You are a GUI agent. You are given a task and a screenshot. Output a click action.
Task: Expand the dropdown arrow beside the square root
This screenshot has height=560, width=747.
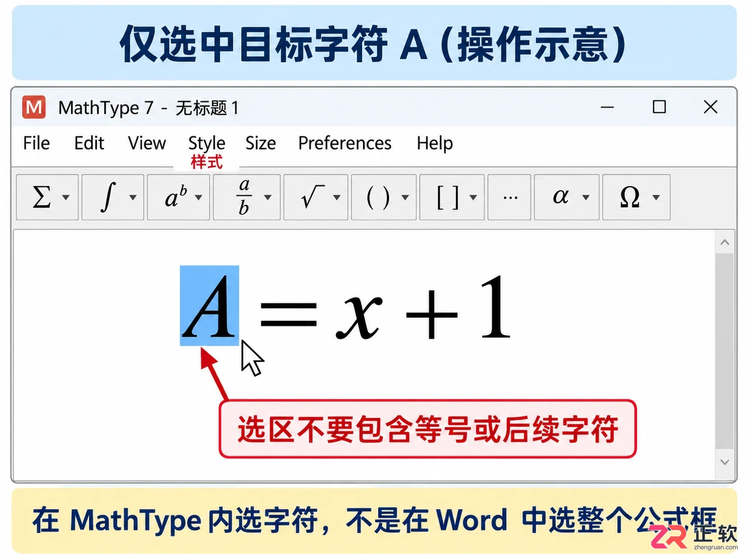click(x=337, y=198)
